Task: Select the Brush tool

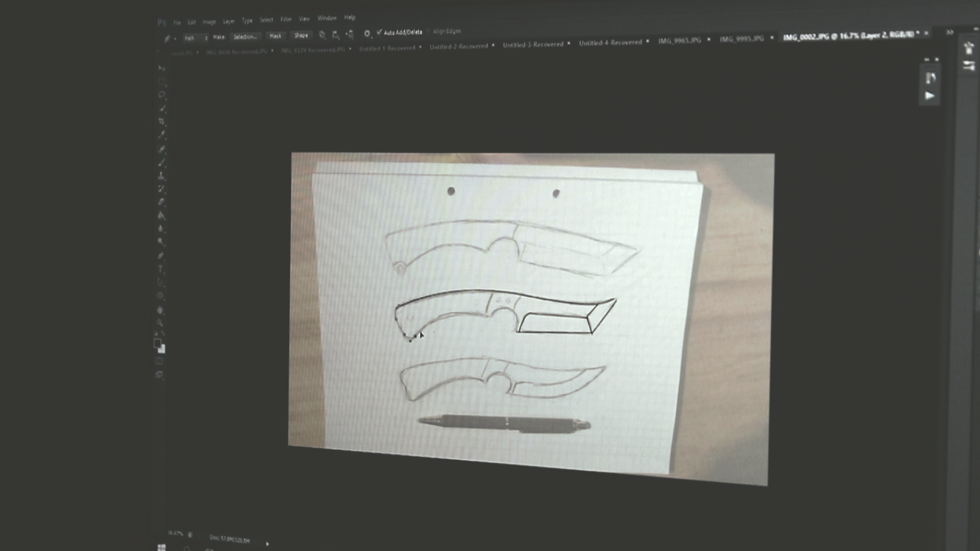Action: click(x=162, y=161)
